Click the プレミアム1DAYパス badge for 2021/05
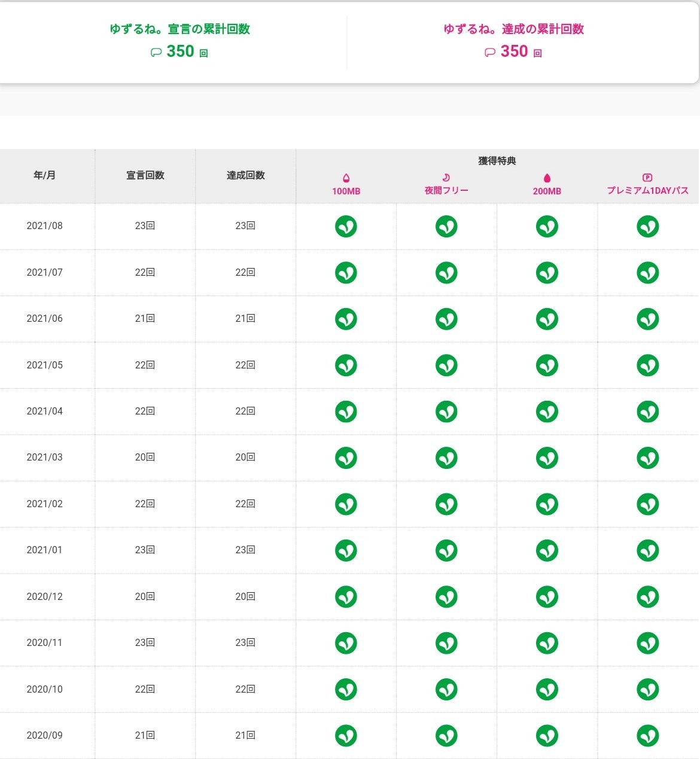This screenshot has width=700, height=759. (x=647, y=365)
